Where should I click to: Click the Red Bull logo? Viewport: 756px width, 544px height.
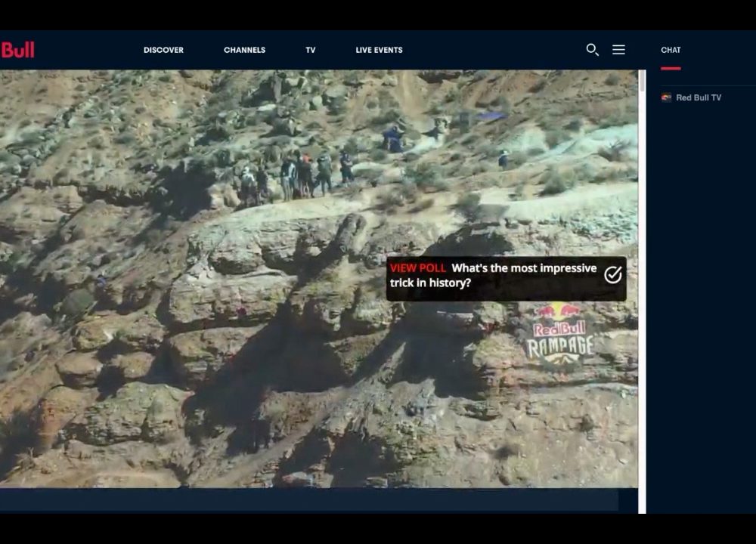17,50
